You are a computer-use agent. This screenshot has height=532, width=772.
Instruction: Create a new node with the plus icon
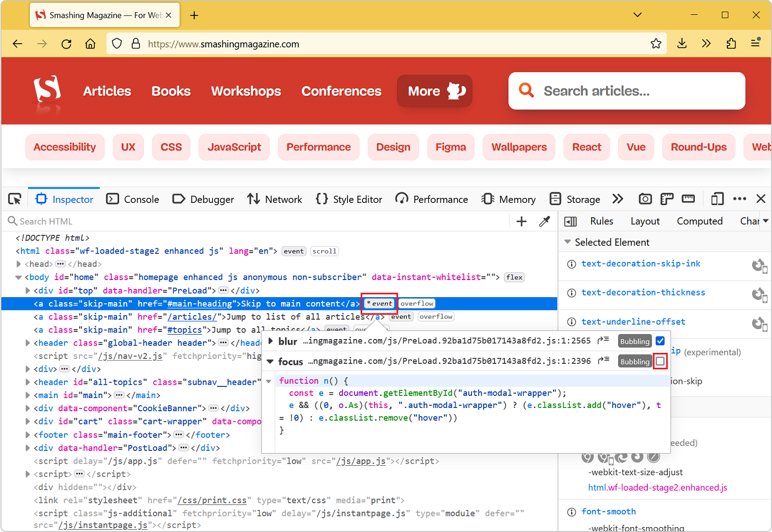click(521, 221)
